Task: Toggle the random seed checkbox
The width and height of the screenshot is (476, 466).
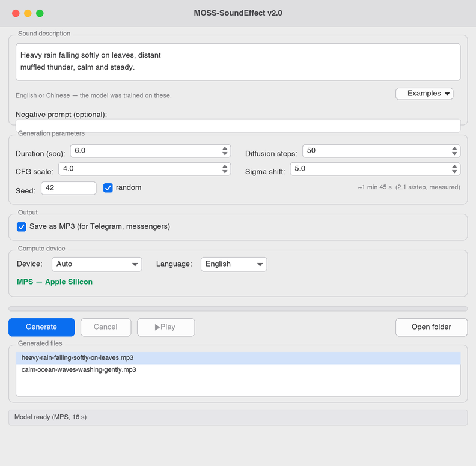Action: point(108,188)
